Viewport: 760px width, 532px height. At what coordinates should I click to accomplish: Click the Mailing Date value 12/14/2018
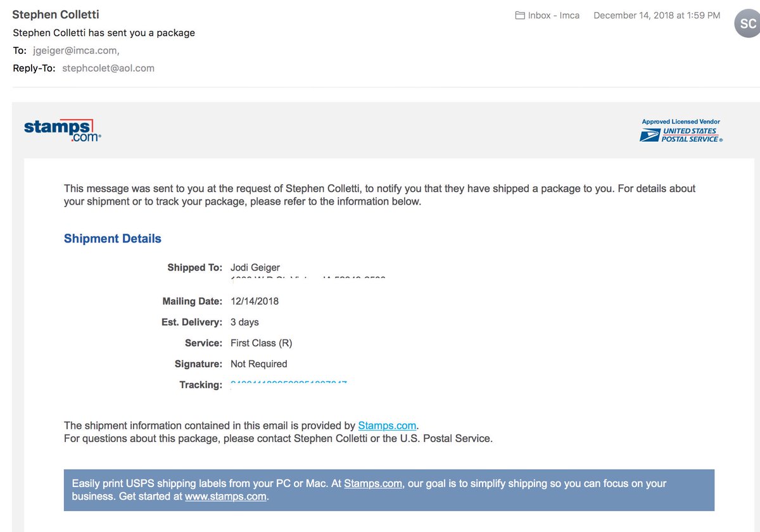pyautogui.click(x=255, y=301)
